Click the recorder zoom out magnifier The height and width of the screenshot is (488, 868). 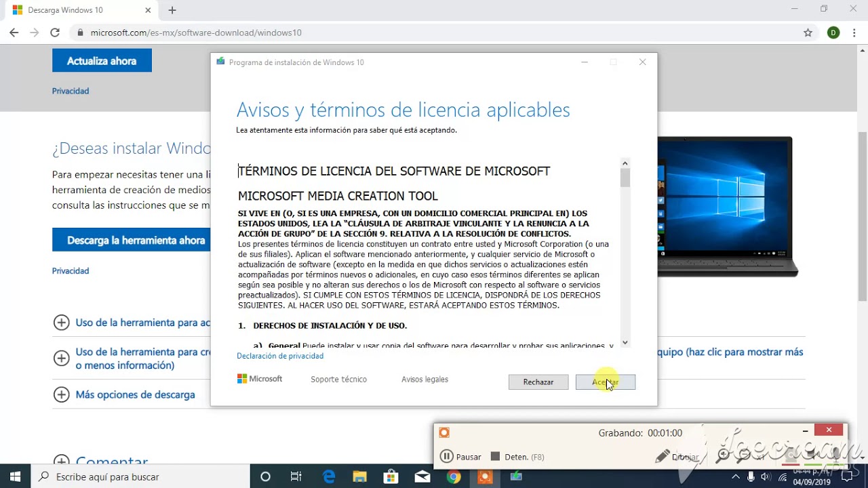(745, 456)
